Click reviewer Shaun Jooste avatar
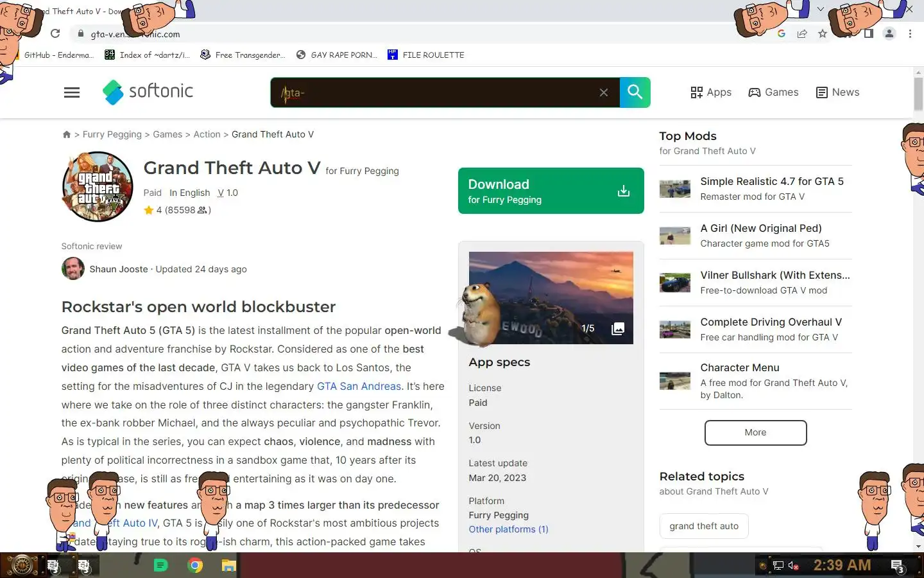The image size is (924, 578). (x=73, y=268)
